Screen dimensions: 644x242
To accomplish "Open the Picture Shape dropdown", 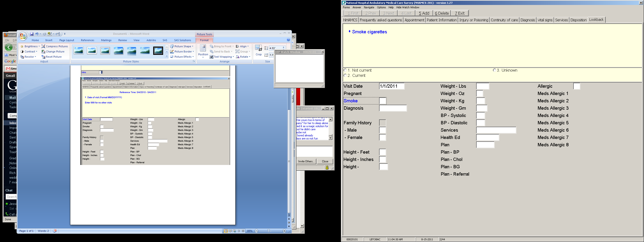I will click(182, 46).
